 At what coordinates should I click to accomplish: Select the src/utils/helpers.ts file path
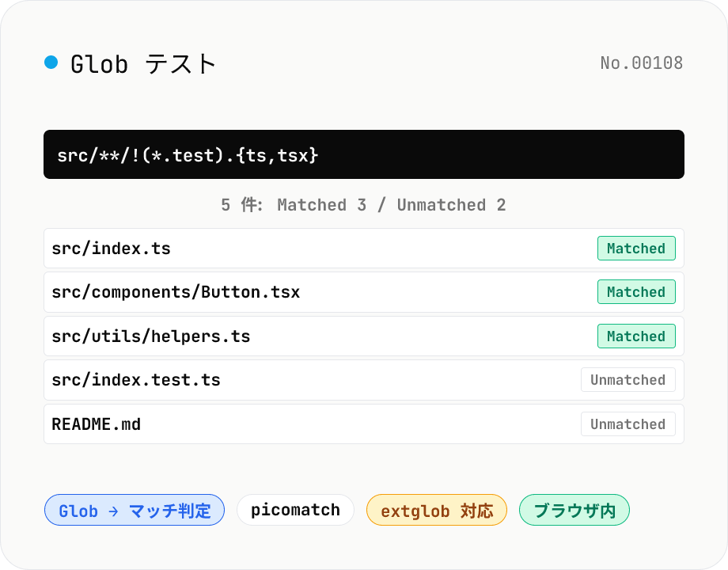[x=151, y=336]
